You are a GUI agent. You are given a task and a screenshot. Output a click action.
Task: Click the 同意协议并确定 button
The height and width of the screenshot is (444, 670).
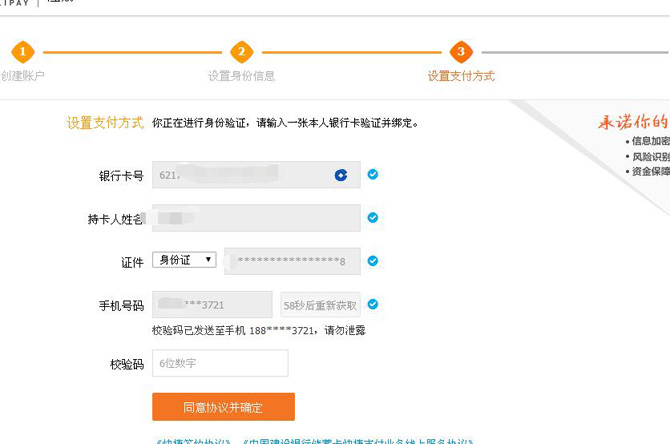tap(223, 407)
